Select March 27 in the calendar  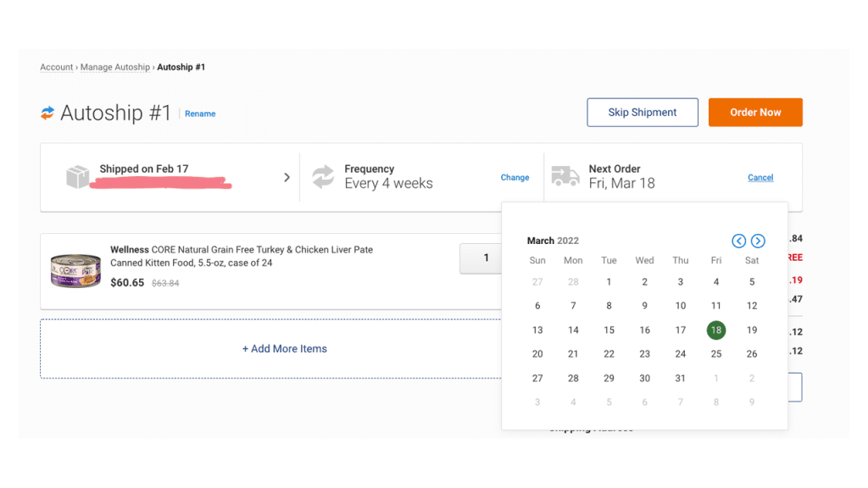(537, 378)
